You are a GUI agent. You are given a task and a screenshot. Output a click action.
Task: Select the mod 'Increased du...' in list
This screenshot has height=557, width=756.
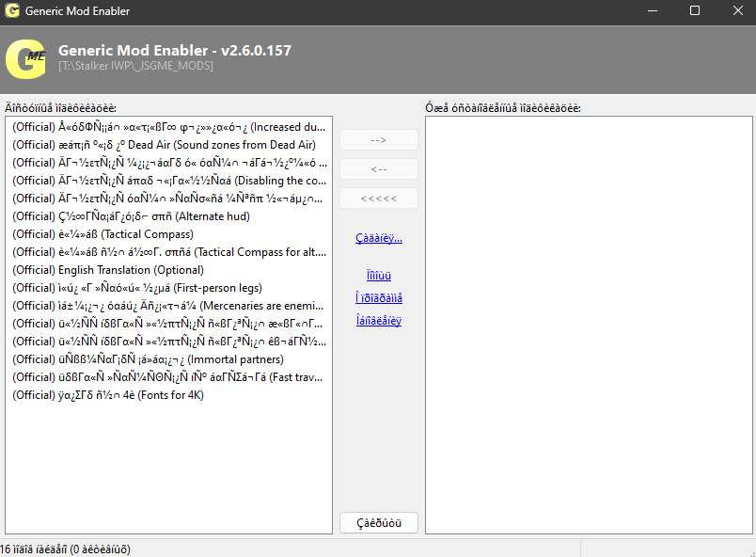pyautogui.click(x=168, y=127)
